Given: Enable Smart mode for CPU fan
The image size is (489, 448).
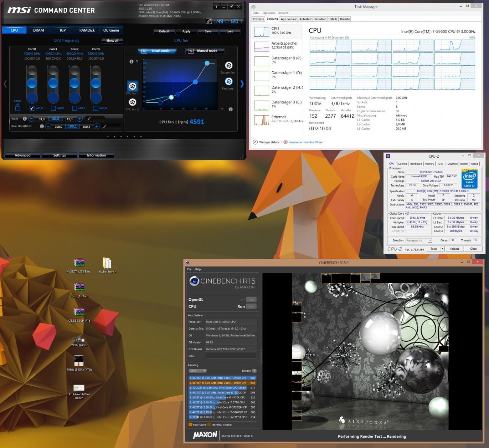Looking at the screenshot, I should click(157, 51).
